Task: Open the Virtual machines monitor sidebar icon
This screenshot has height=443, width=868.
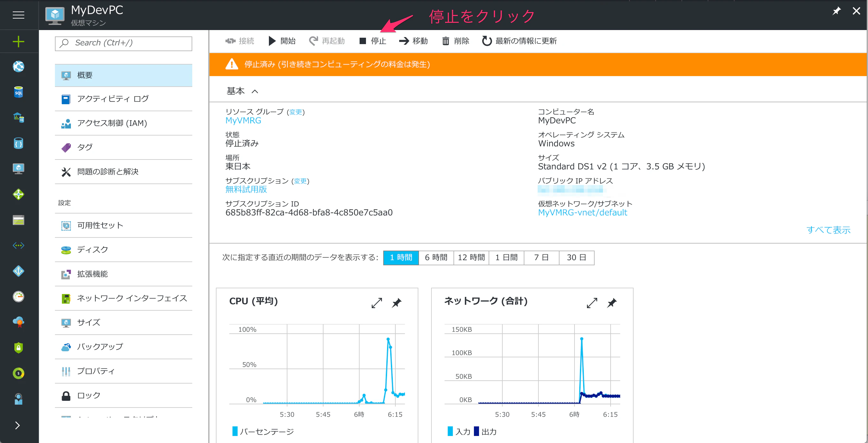Action: [x=19, y=168]
